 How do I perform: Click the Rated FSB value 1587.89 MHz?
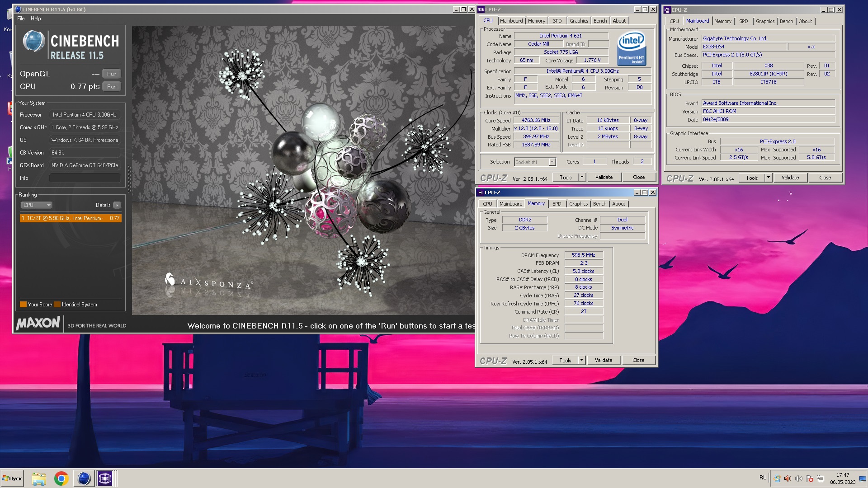(x=536, y=145)
